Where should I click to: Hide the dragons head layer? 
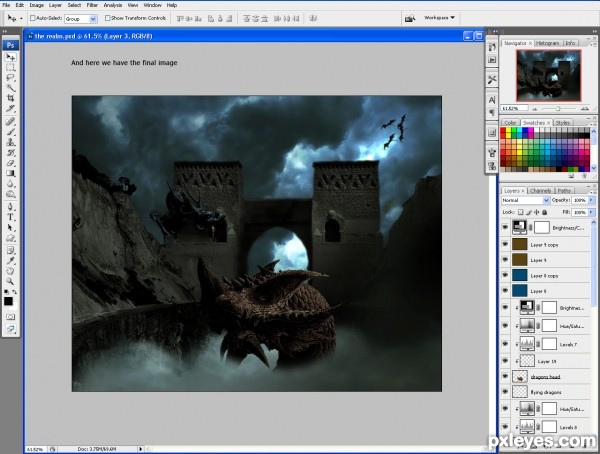click(x=505, y=377)
